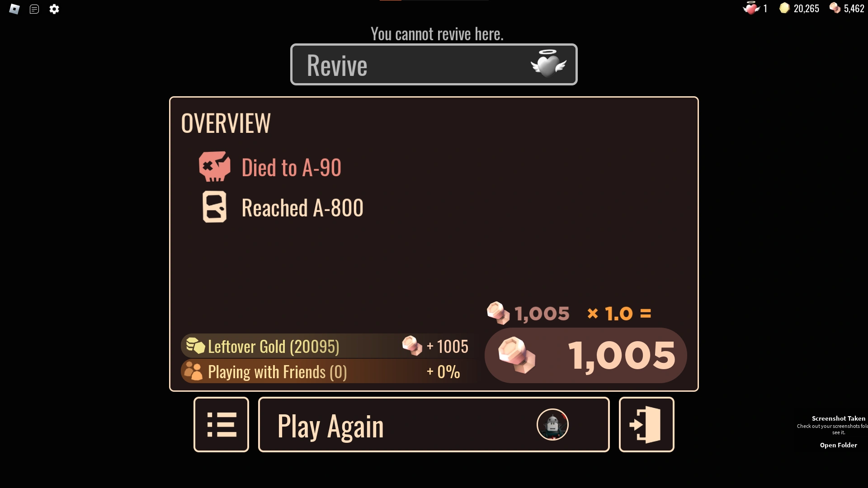Click the winged heart revives counter
868x488 pixels.
[x=755, y=8]
